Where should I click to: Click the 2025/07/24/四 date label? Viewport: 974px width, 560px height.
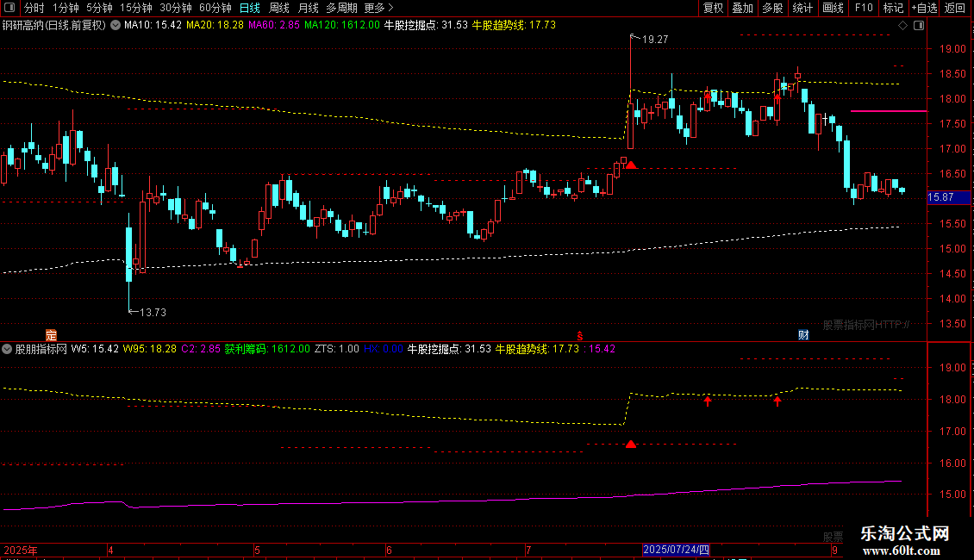(x=676, y=550)
